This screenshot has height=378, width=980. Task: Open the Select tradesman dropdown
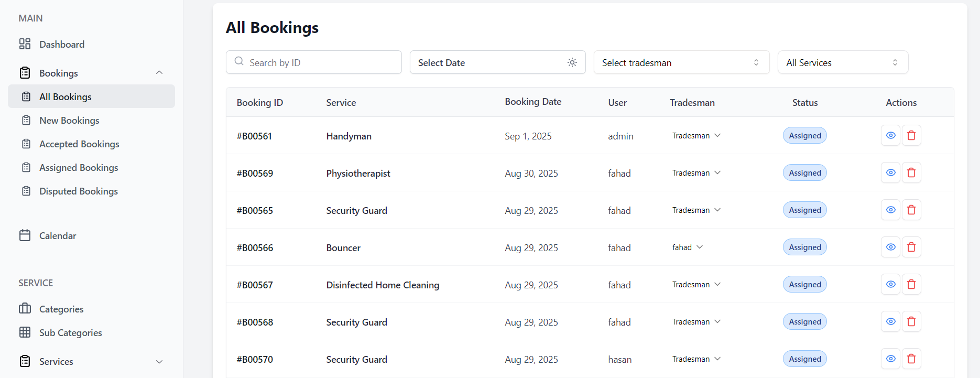681,62
